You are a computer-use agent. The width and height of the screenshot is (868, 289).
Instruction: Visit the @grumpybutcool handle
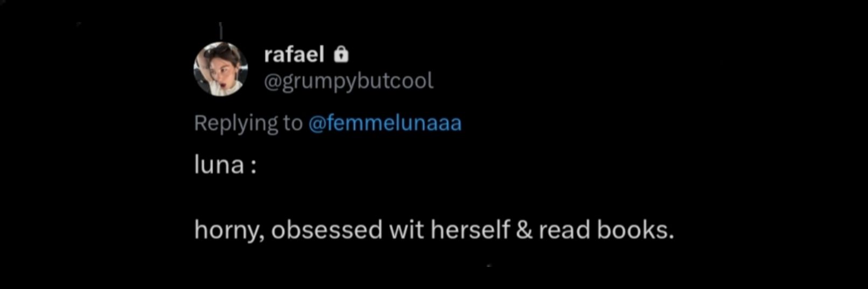click(348, 81)
